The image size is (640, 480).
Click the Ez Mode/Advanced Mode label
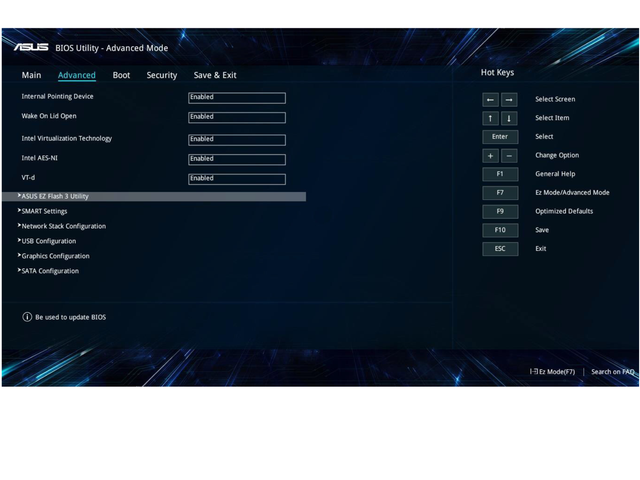572,193
